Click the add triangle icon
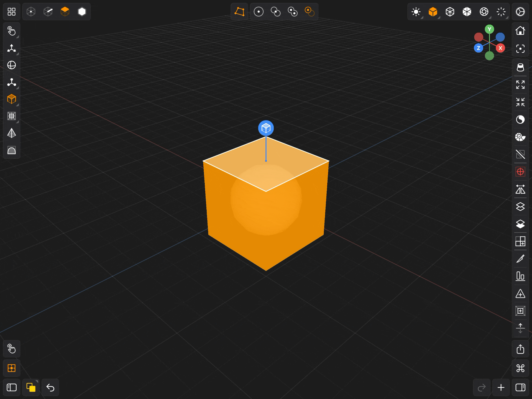532x399 pixels. [x=520, y=294]
